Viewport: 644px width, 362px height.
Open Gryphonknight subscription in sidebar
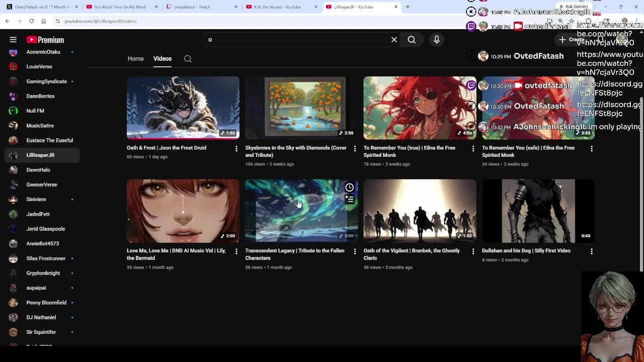(42, 273)
